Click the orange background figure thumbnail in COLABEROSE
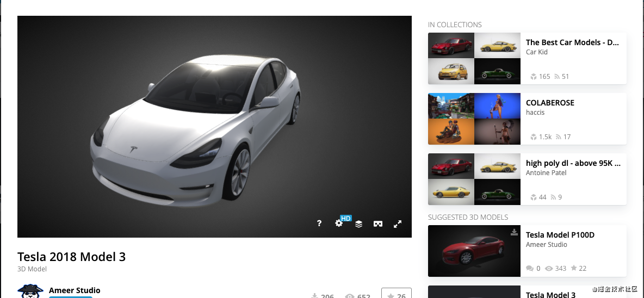This screenshot has height=298, width=644. (451, 132)
